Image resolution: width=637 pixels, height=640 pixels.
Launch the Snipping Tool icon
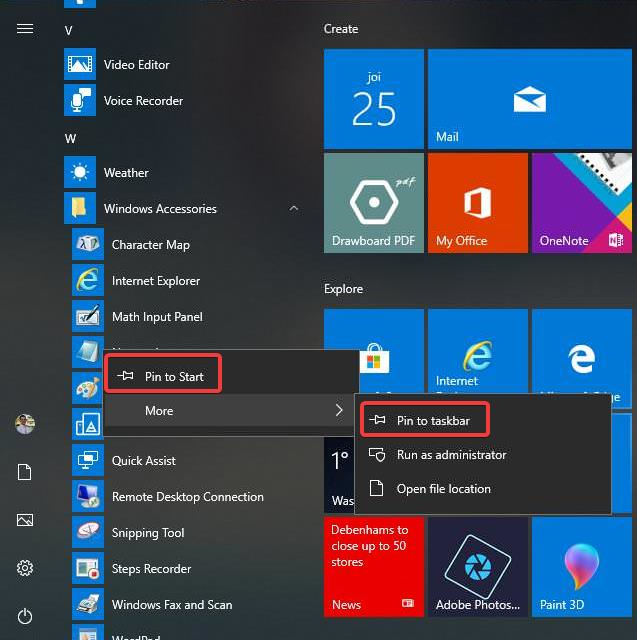(88, 532)
